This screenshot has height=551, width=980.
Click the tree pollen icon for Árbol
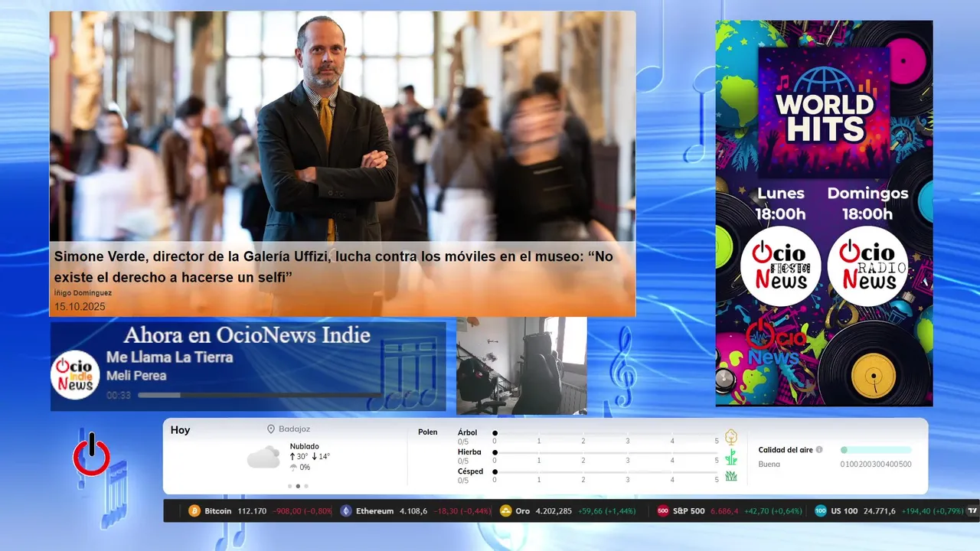click(731, 437)
